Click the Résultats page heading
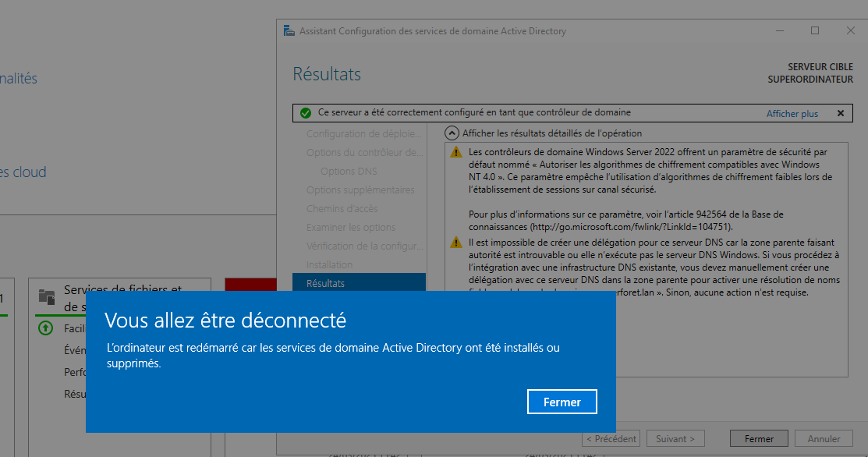This screenshot has width=868, height=457. point(327,74)
